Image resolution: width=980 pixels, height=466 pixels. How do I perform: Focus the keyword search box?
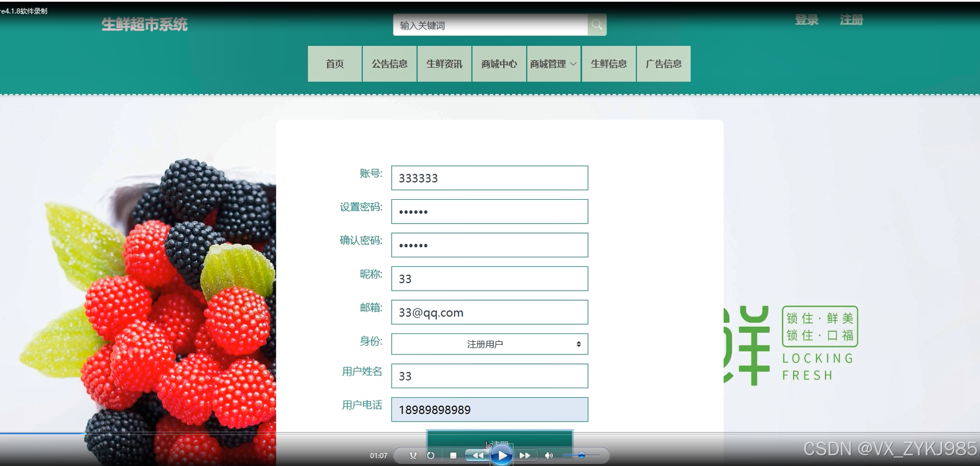490,25
